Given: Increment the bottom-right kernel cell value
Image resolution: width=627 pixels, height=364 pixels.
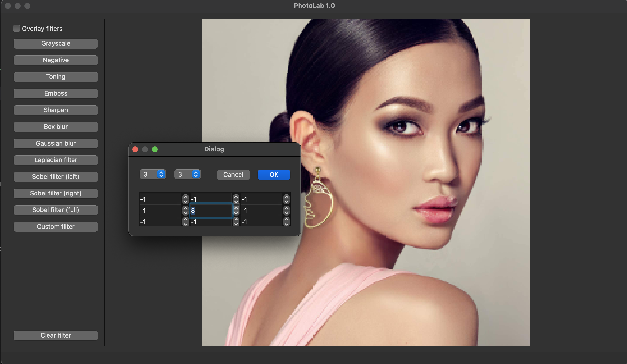Looking at the screenshot, I should [x=286, y=219].
